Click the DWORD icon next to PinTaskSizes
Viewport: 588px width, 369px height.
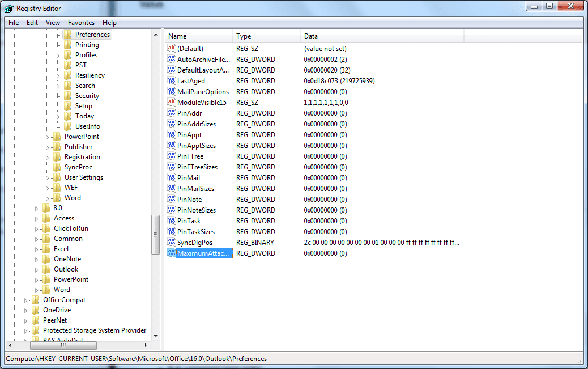click(x=172, y=231)
